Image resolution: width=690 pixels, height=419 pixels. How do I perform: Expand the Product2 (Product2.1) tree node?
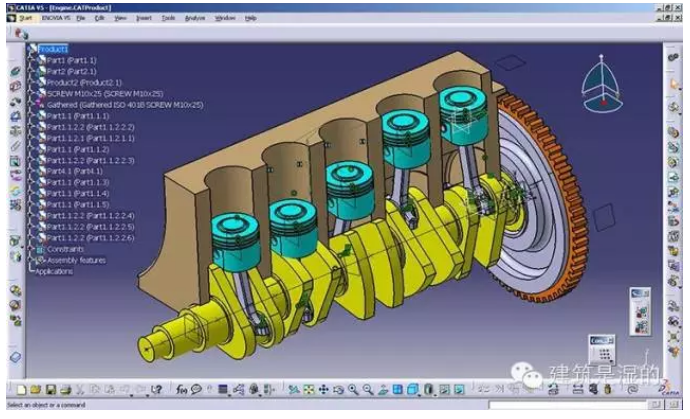[x=31, y=82]
